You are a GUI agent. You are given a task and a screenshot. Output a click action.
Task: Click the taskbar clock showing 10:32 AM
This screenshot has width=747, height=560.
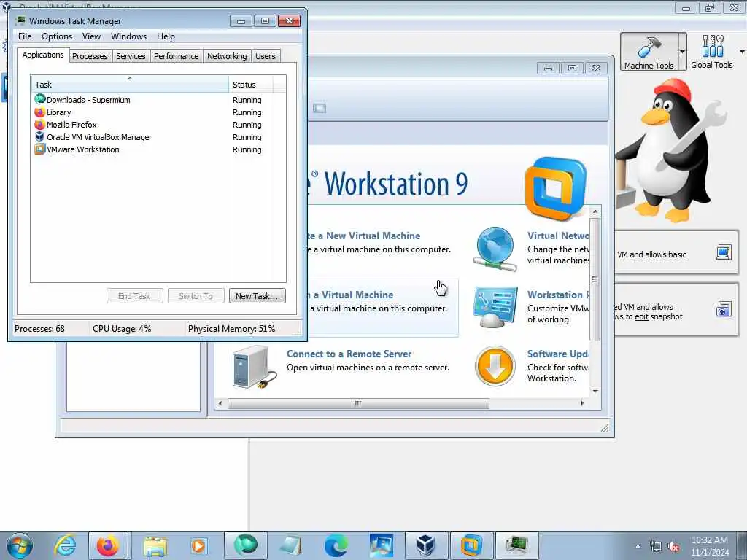coord(709,546)
